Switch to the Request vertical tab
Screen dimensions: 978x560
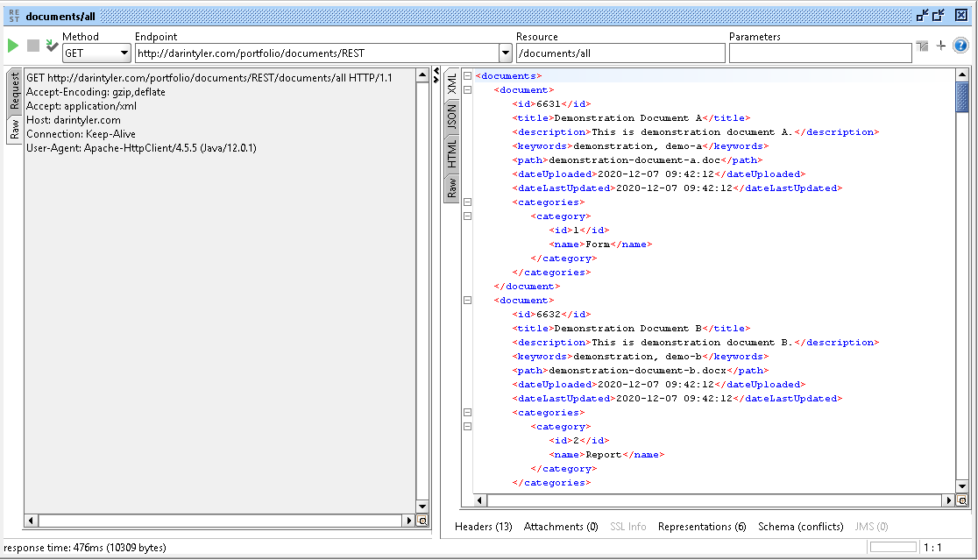(14, 92)
